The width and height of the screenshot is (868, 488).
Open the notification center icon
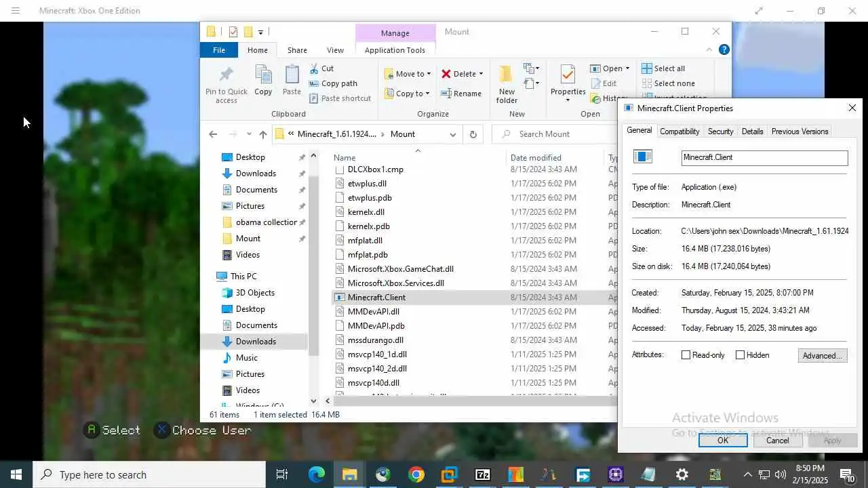847,474
